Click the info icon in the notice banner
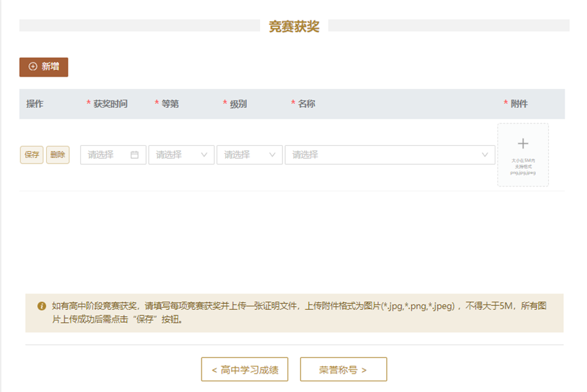This screenshot has width=587, height=392. (41, 306)
